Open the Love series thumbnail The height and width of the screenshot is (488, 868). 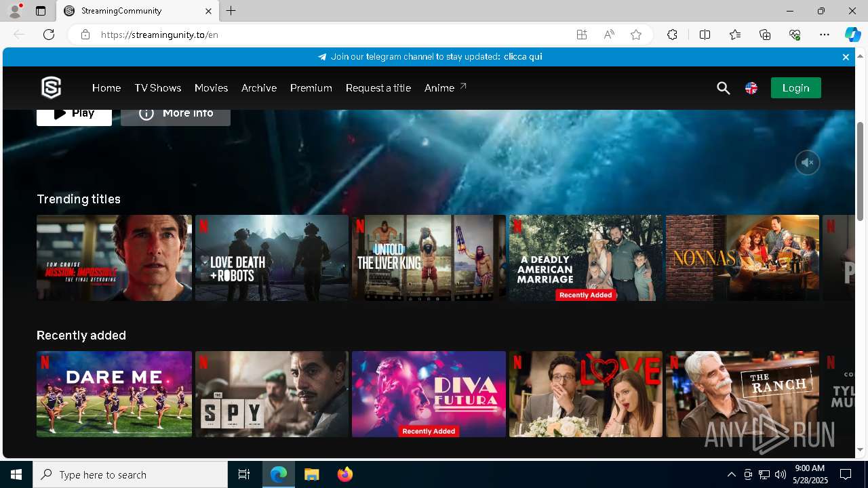[586, 394]
